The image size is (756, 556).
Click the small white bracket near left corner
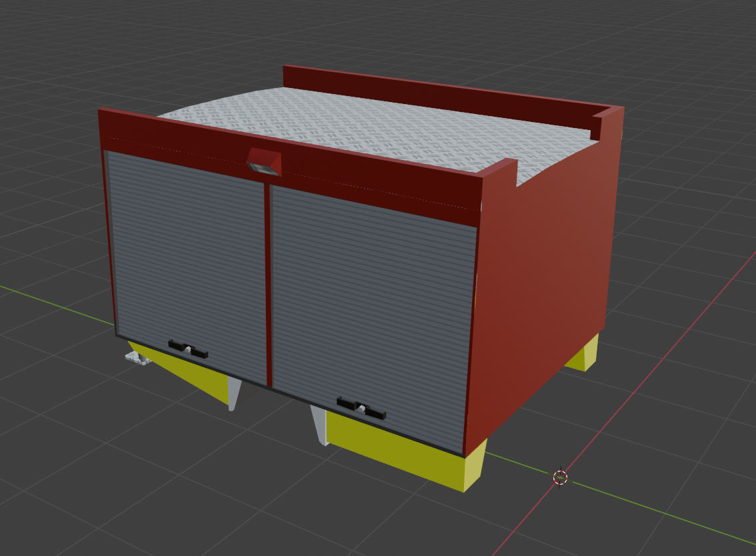point(138,359)
